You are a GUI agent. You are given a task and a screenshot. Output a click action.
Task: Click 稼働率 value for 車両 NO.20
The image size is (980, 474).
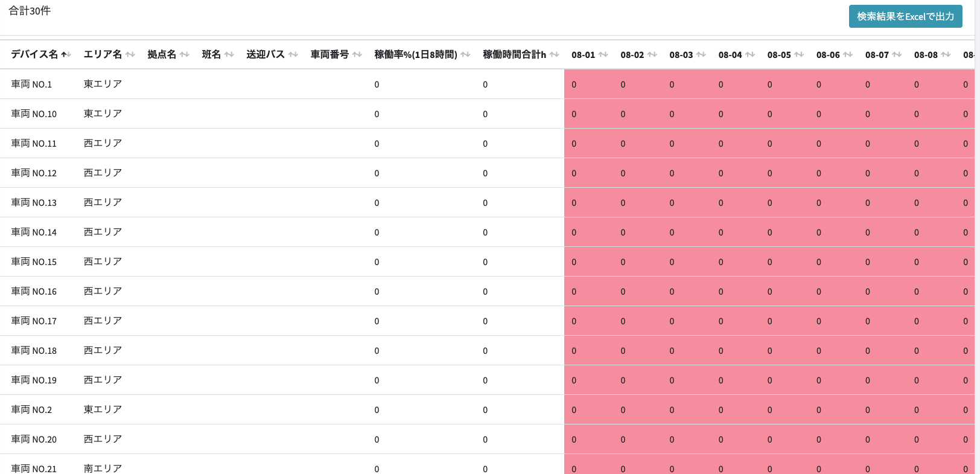377,440
